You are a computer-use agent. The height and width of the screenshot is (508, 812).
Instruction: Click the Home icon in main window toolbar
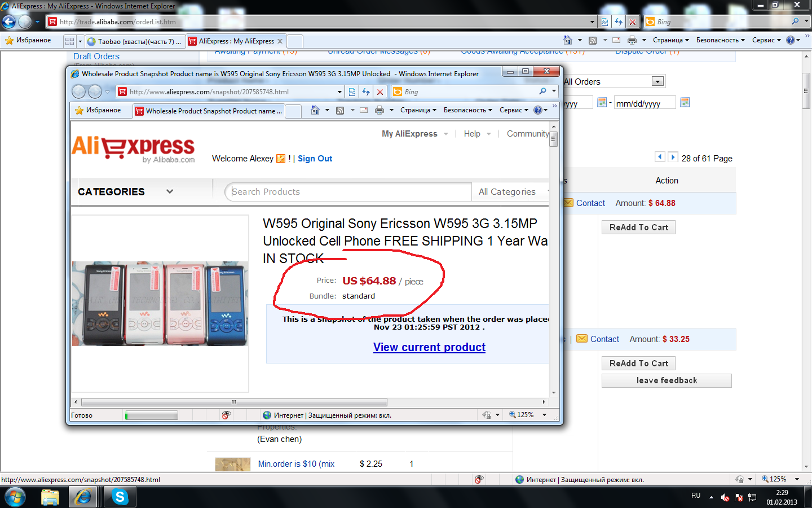[x=568, y=40]
